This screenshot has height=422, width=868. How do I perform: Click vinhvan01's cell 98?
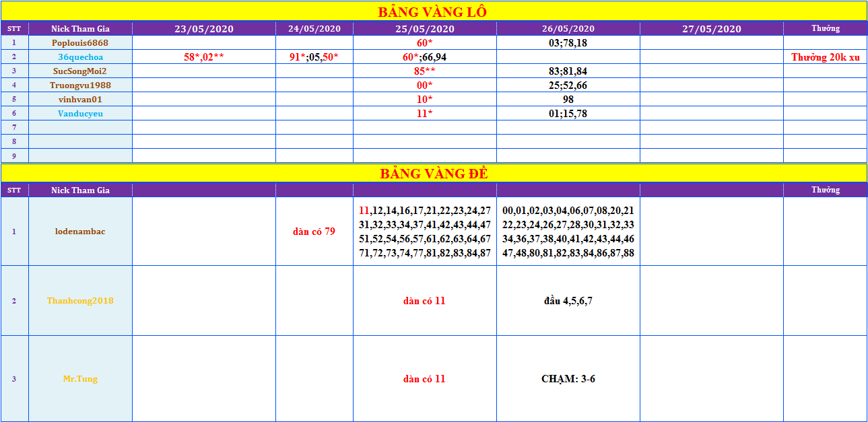(x=568, y=99)
